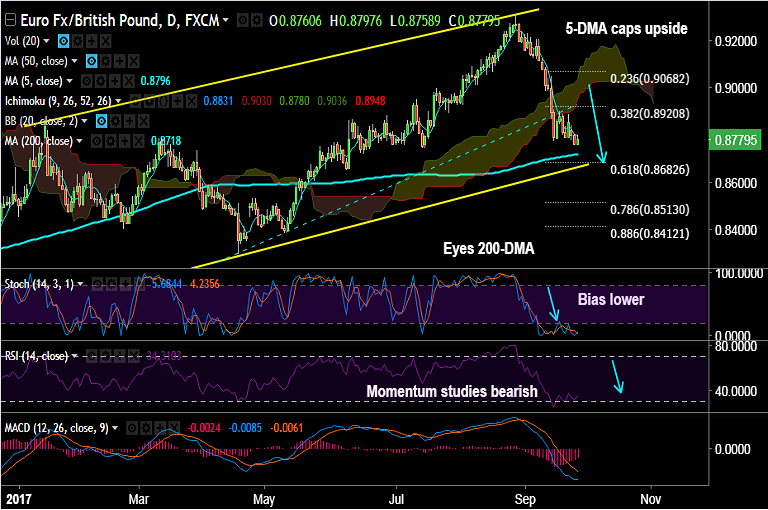Screen dimensions: 768x510
Task: Open chart symbol settings gear icon
Action: [256, 21]
